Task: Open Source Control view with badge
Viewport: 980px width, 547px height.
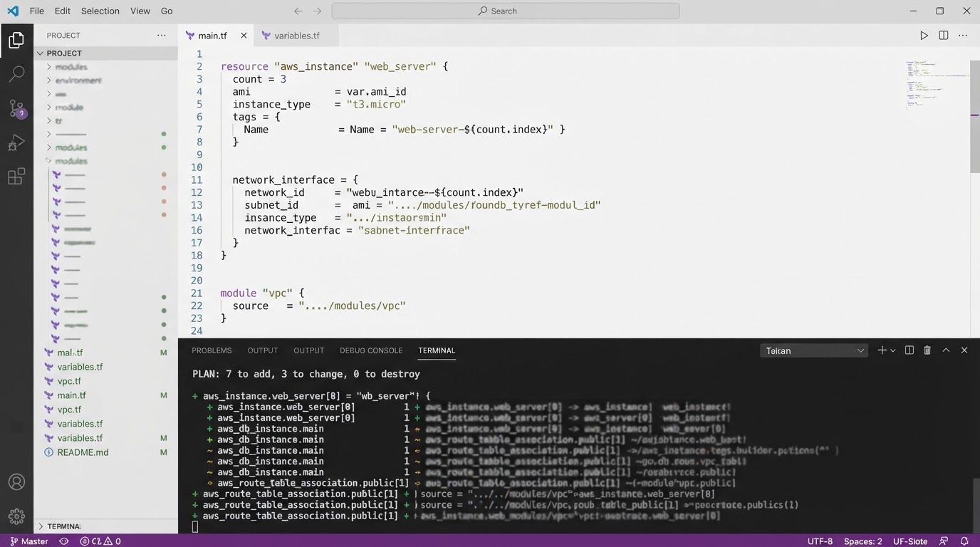Action: (16, 108)
